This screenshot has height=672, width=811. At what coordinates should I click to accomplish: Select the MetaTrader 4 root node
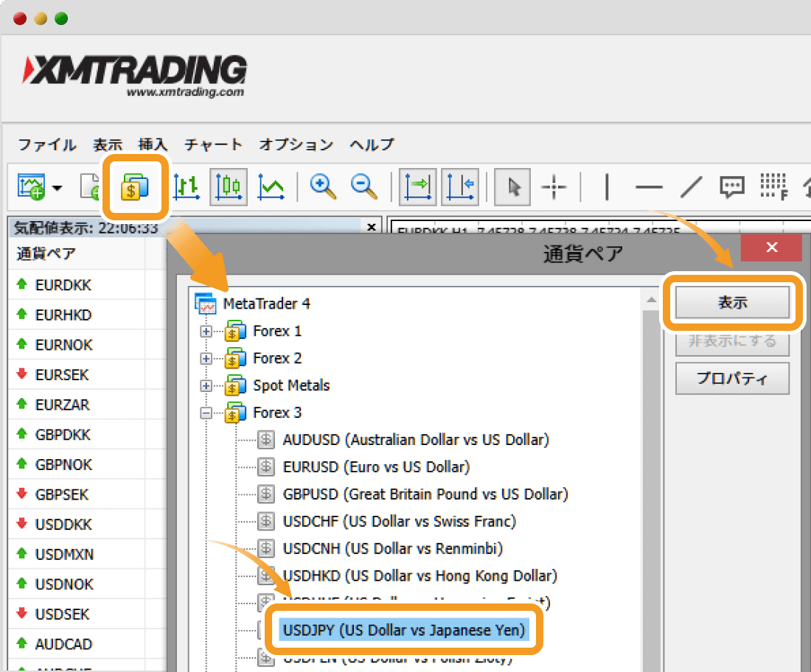[x=266, y=304]
